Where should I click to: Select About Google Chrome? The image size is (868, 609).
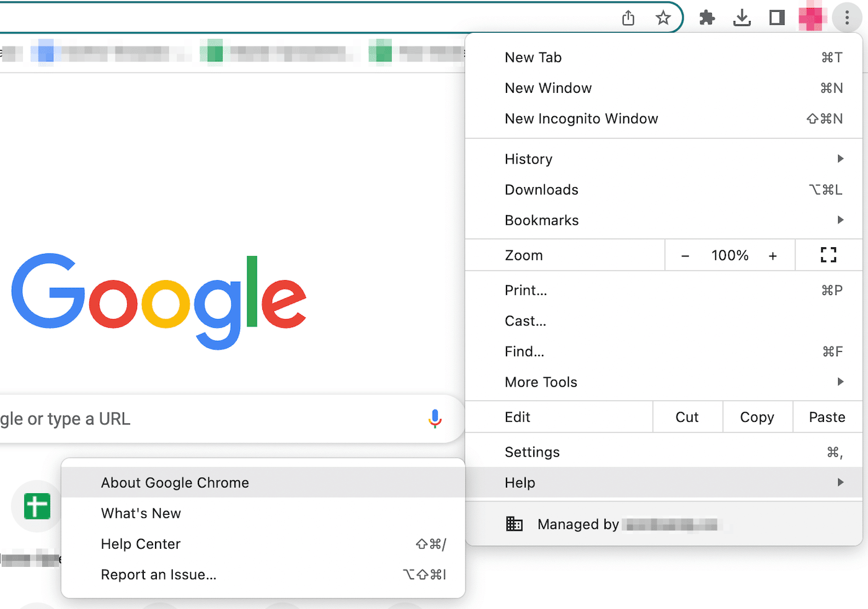click(x=263, y=483)
